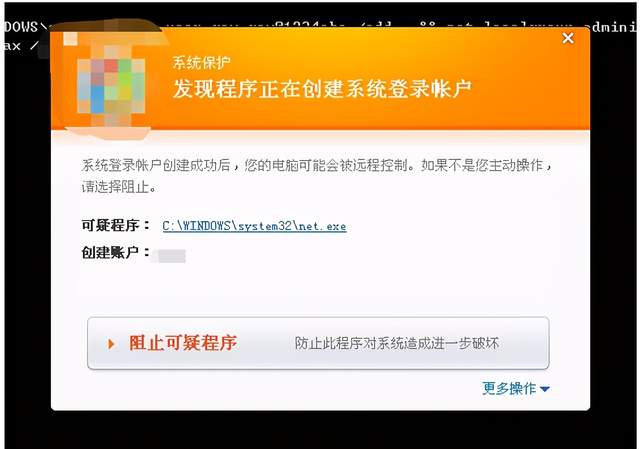Click the headline 发现程序正在创建系统登录帐户
The height and width of the screenshot is (449, 640).
pos(322,89)
